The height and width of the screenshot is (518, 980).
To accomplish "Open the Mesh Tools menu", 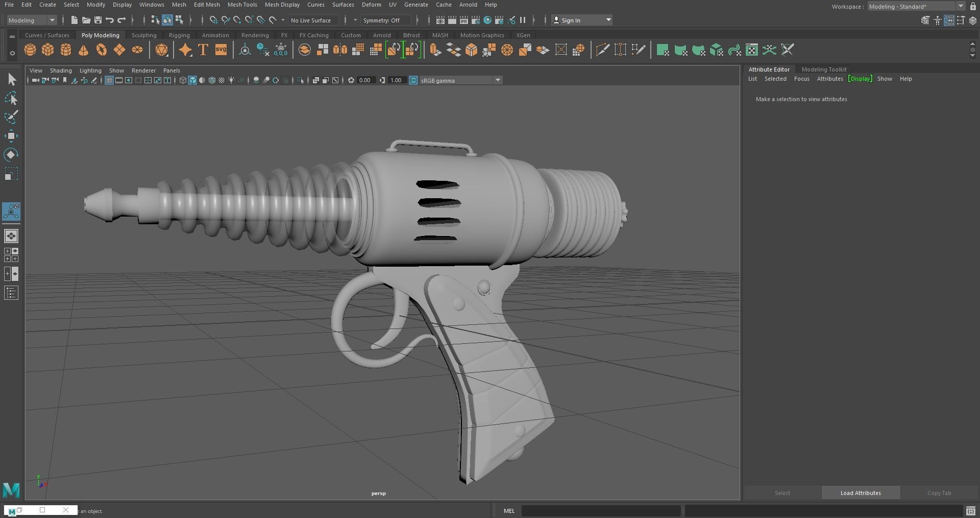I will point(242,5).
